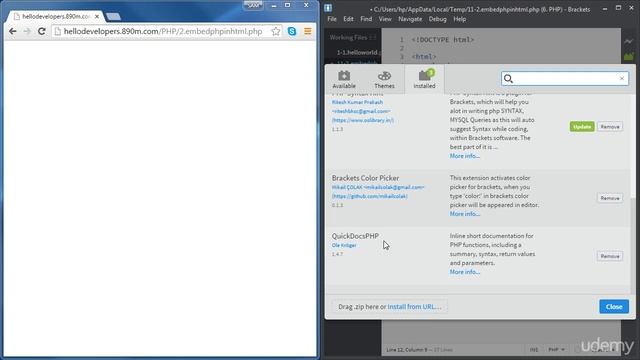Viewport: 640px width, 360px height.
Task: Minimize the Brackets window
Action: pos(605,8)
